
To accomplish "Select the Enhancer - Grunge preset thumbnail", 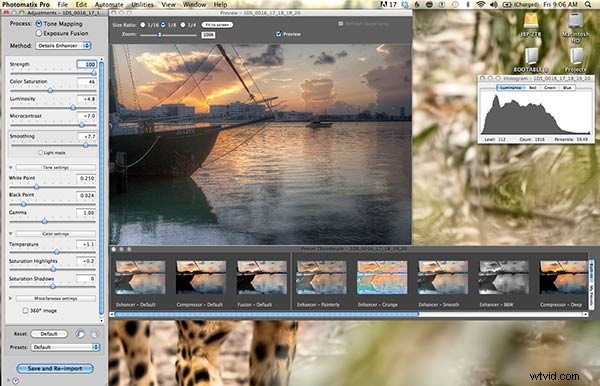I will coord(382,277).
